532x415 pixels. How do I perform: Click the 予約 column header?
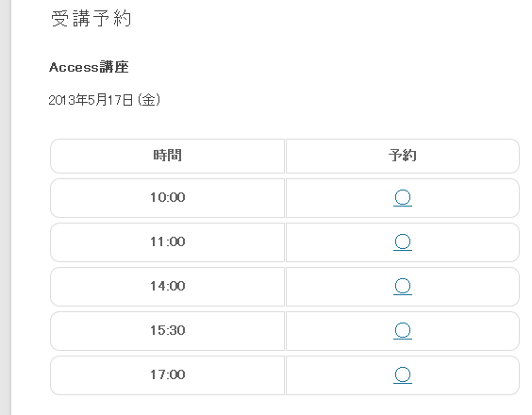(x=403, y=156)
